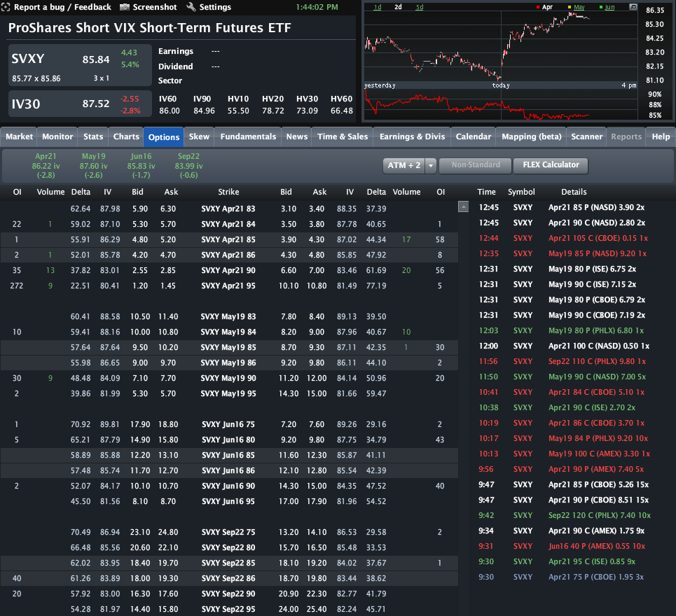Click the SVXY ticker symbol in the quote box

(x=27, y=59)
